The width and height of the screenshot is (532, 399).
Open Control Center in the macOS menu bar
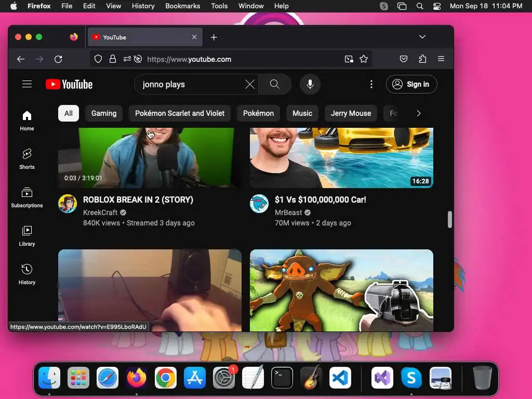436,6
